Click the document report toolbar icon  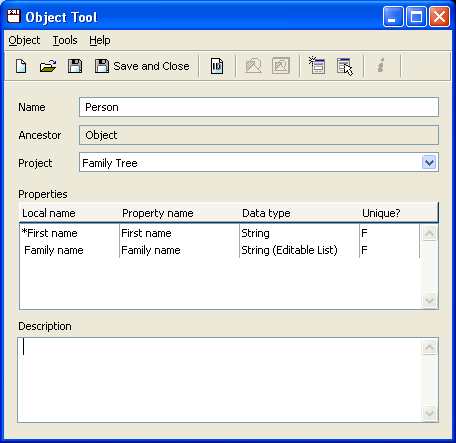coord(217,66)
